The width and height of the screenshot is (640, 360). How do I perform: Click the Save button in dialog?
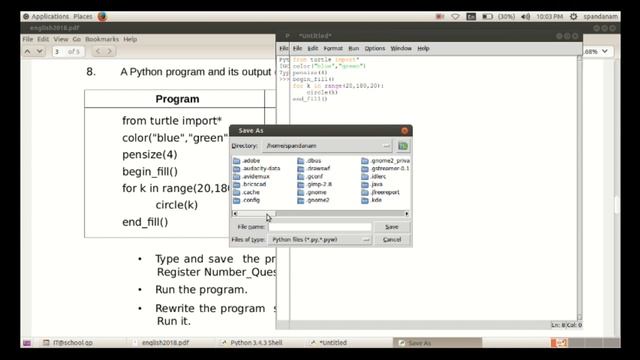click(391, 227)
